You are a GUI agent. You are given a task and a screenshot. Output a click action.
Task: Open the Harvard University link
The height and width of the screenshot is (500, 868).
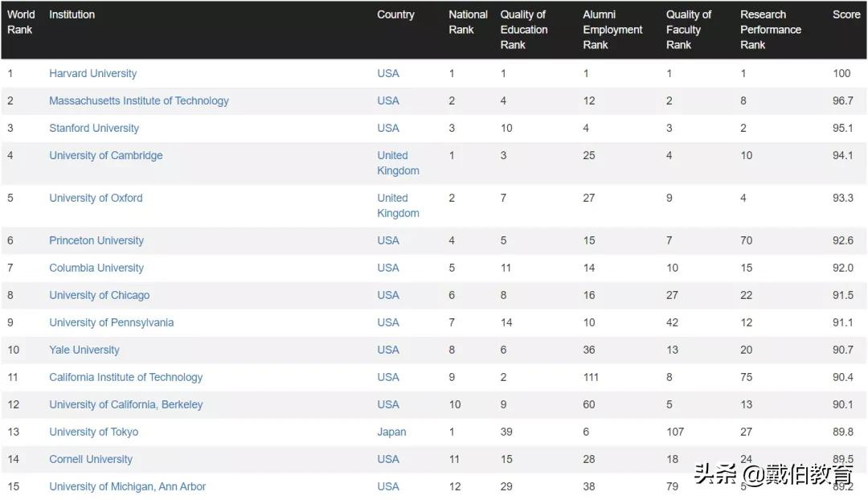coord(92,73)
